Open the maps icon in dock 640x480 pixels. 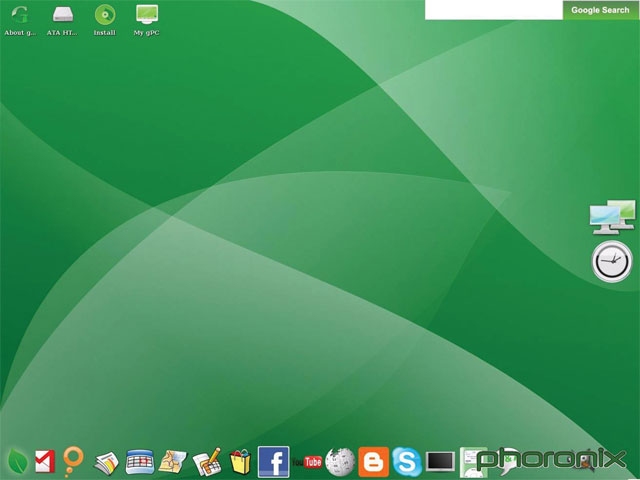173,462
